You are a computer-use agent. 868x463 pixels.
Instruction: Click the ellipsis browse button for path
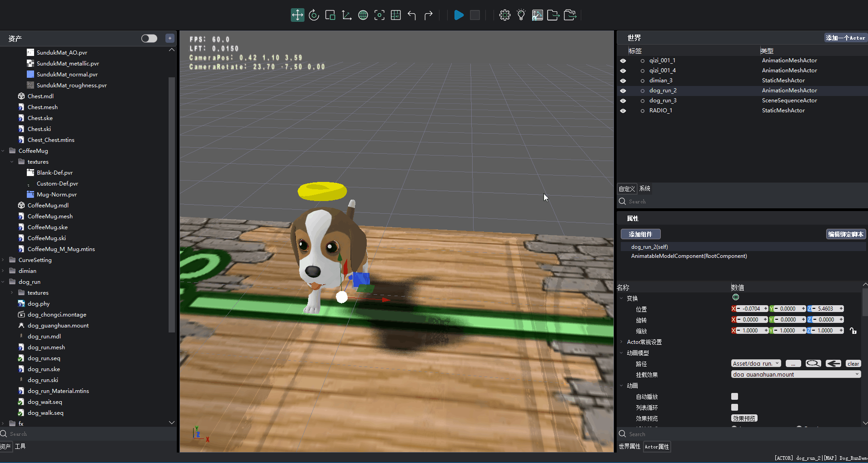(793, 363)
